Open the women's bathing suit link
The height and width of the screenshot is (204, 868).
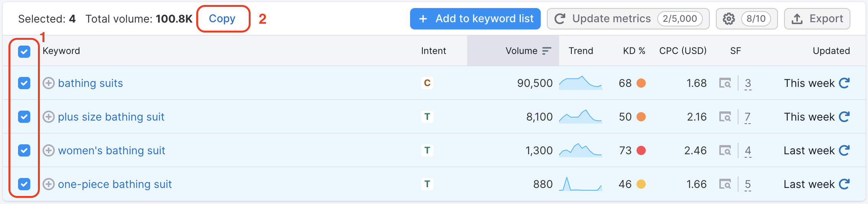click(x=112, y=150)
